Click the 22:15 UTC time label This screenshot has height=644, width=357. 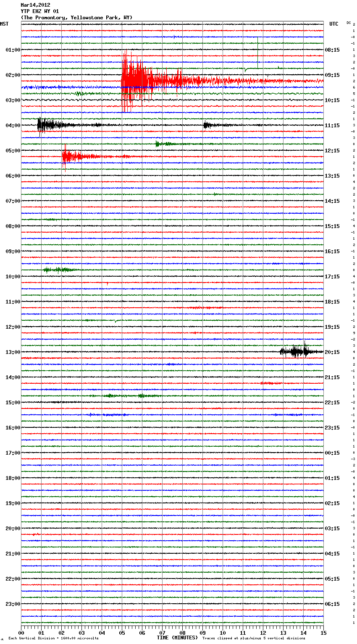click(x=332, y=403)
